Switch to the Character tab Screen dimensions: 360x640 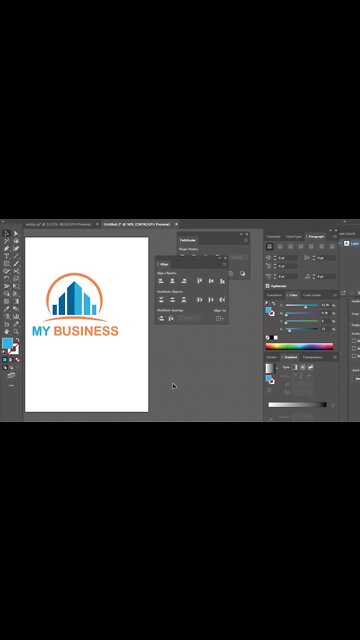[x=273, y=236]
